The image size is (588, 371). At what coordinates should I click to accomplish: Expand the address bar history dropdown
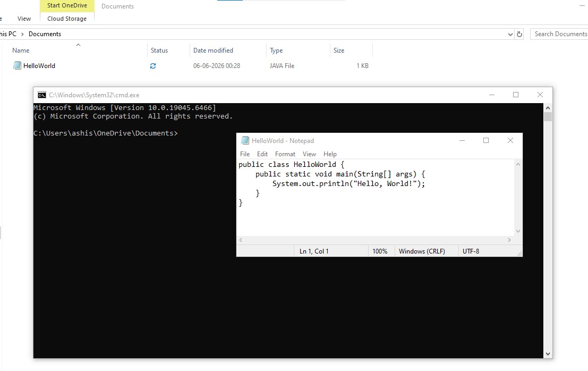tap(510, 34)
